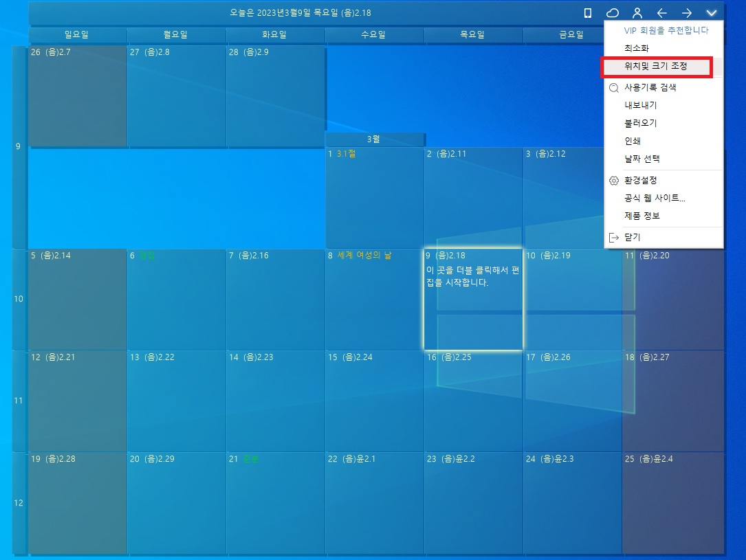
Task: Select the March 23 day cell
Action: click(474, 503)
